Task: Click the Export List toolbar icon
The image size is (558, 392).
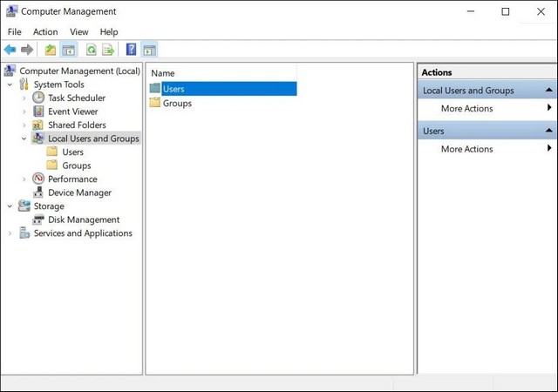Action: click(108, 50)
